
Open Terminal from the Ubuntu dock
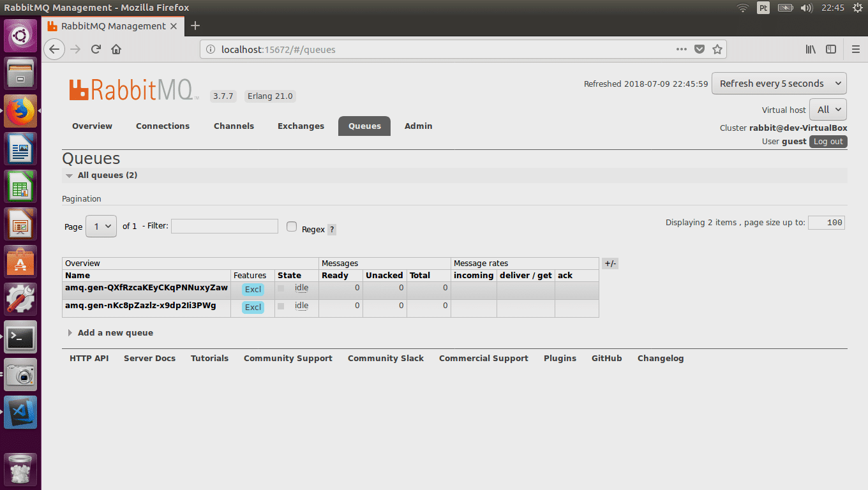(20, 336)
